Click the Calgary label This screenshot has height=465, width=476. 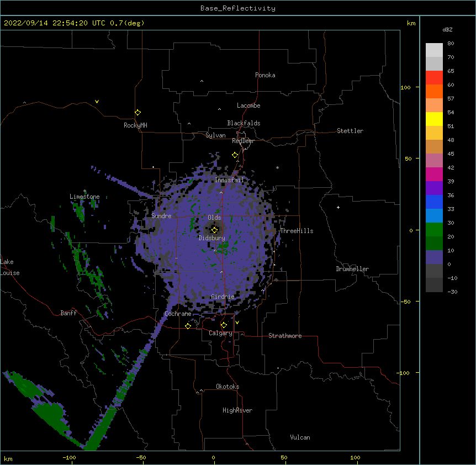coord(220,333)
